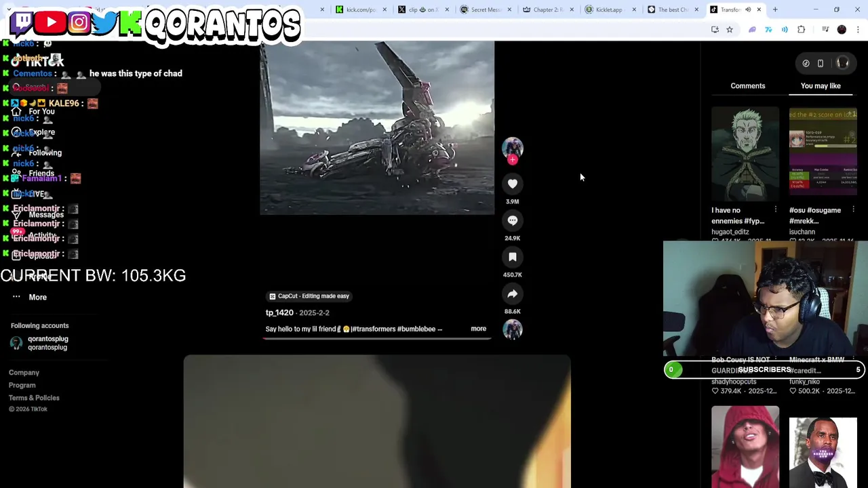Open Friends in TikTok sidebar
The image size is (868, 488).
click(41, 174)
